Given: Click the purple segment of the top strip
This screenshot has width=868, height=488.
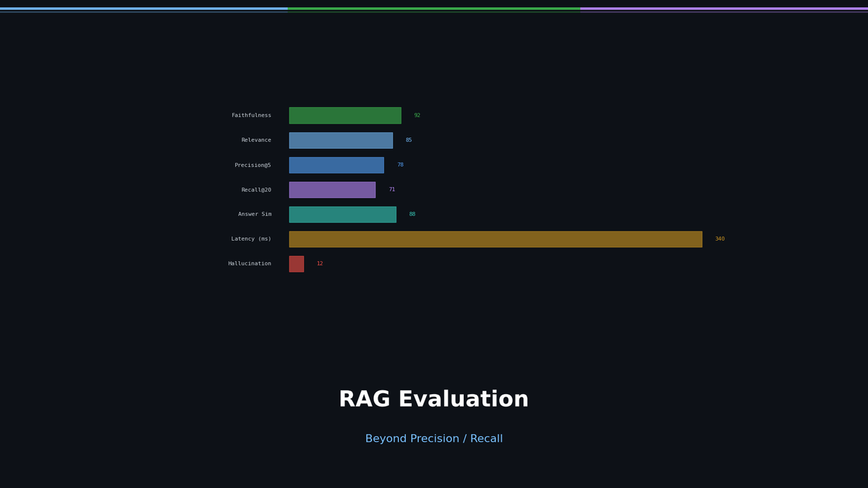Looking at the screenshot, I should click(723, 9).
